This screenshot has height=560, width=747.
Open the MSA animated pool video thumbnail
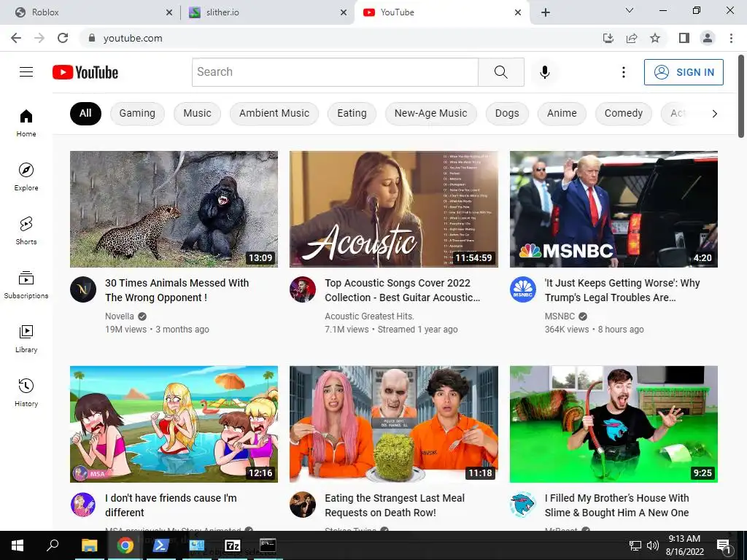point(174,424)
